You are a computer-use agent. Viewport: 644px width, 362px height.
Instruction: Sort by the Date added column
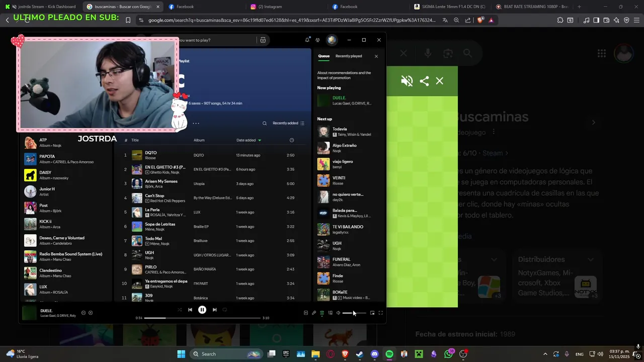[249, 140]
